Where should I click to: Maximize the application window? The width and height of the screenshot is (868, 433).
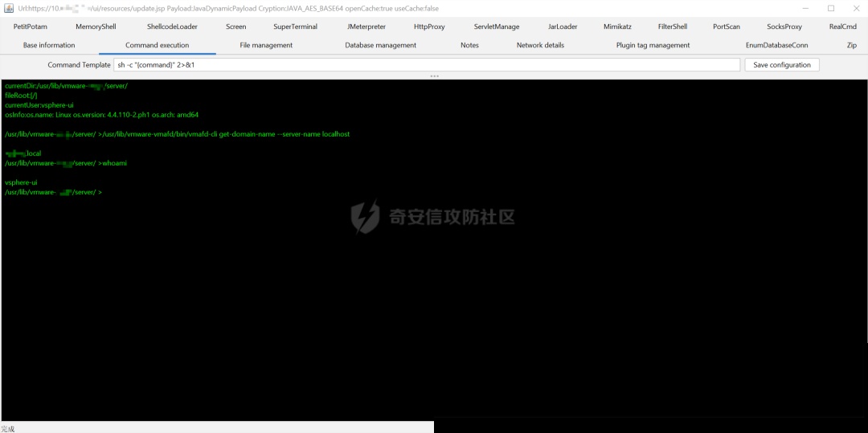(831, 8)
